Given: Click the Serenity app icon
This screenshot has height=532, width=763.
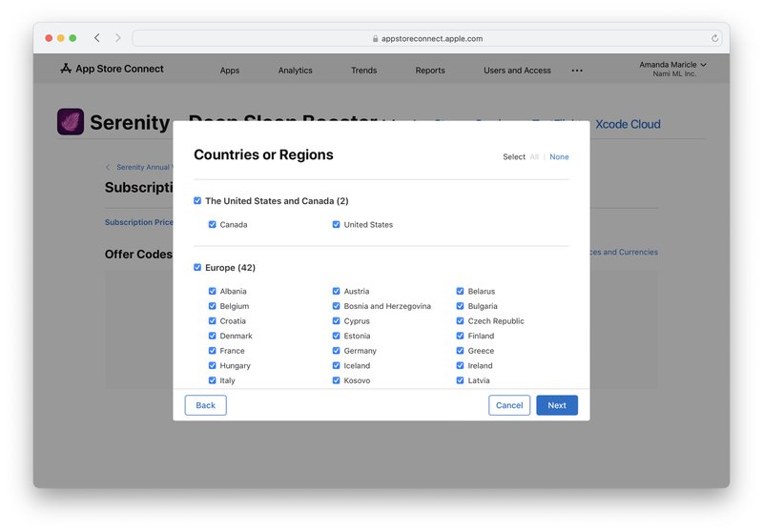Looking at the screenshot, I should [x=71, y=122].
